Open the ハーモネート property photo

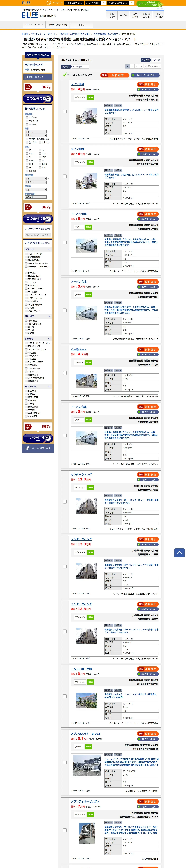(87, 381)
